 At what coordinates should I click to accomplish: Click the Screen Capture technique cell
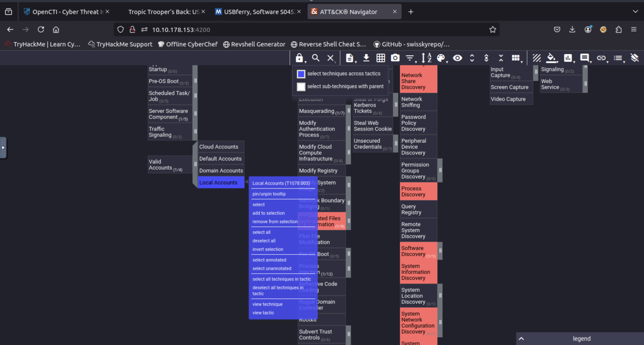[511, 87]
